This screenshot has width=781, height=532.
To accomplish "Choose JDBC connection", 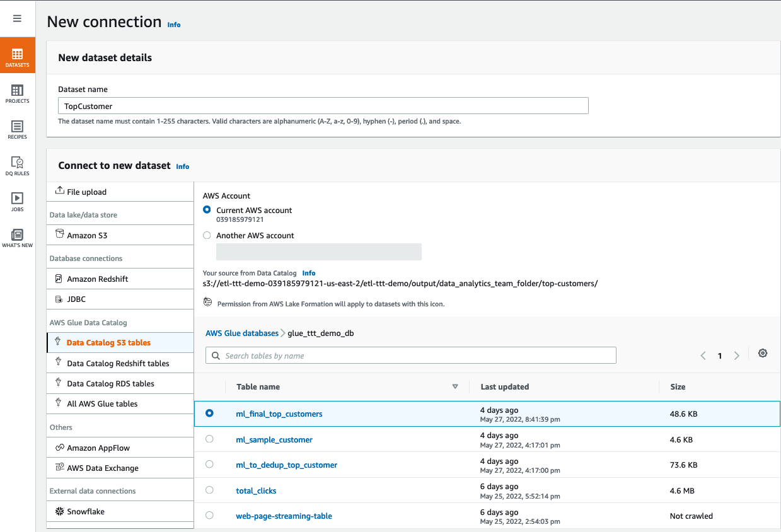I will 120,299.
